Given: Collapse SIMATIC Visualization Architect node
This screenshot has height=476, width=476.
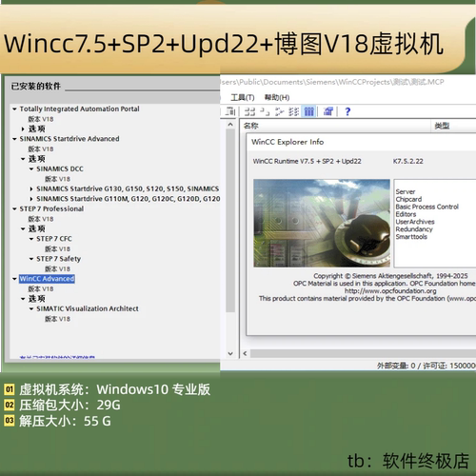Looking at the screenshot, I should pyautogui.click(x=31, y=308).
